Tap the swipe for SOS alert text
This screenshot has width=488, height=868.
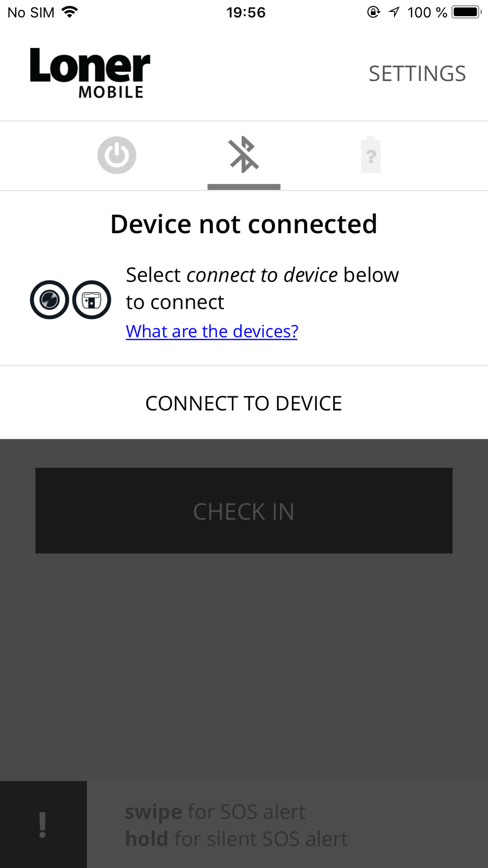215,812
